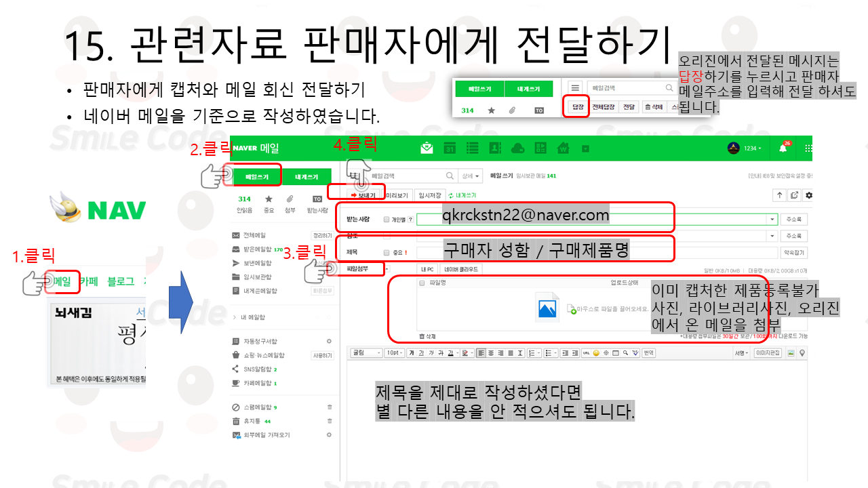Viewport: 868px width, 488px height.
Task: Open settings gear for 자동청구서함
Action: pos(330,341)
